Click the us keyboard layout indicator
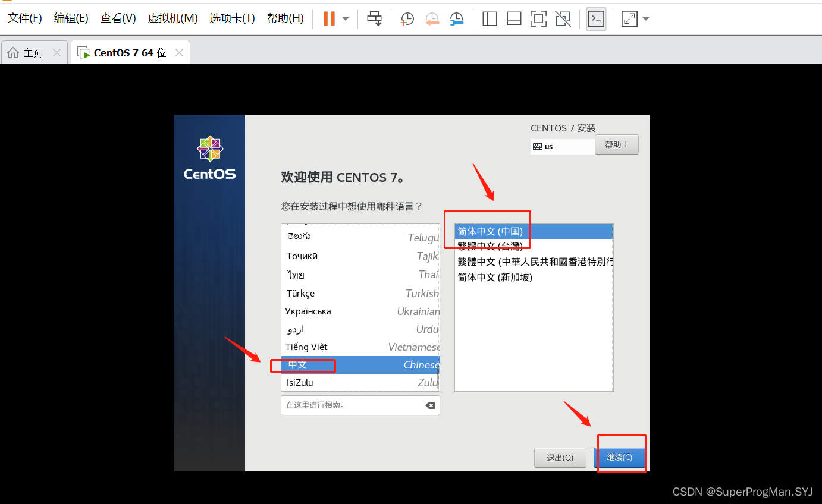Viewport: 822px width, 504px height. coord(562,146)
